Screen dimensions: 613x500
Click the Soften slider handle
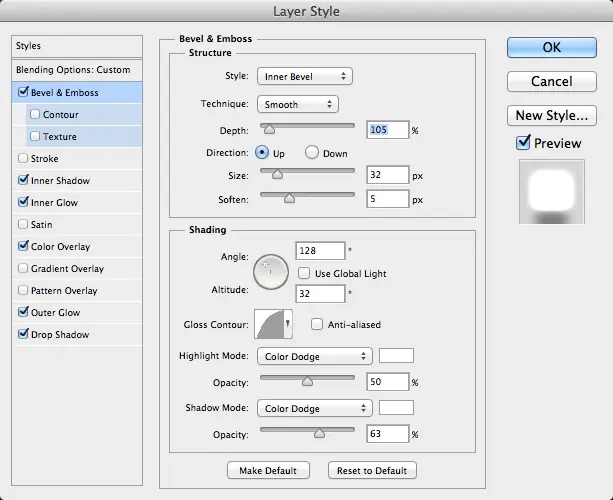pyautogui.click(x=289, y=198)
